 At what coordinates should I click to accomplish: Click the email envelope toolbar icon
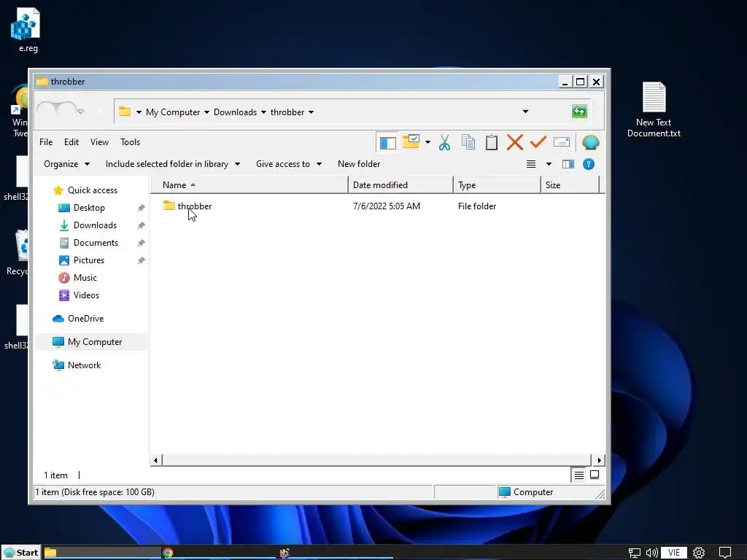point(562,142)
